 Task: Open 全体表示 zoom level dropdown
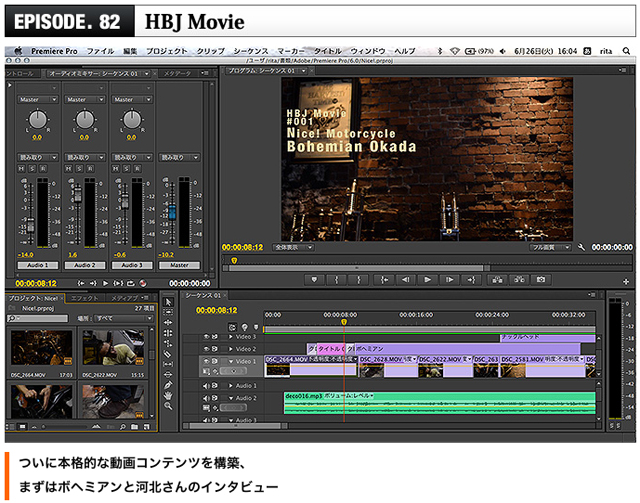tap(293, 247)
